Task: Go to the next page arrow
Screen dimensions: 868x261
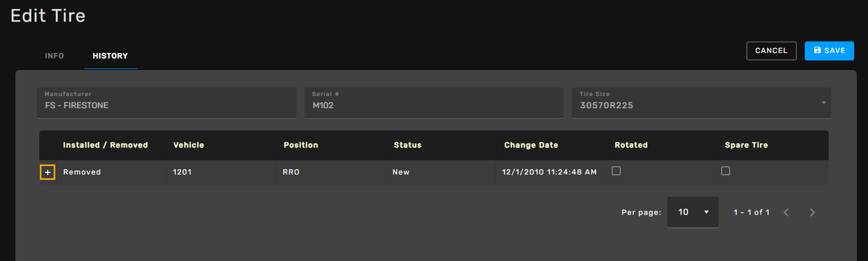Action: click(812, 213)
